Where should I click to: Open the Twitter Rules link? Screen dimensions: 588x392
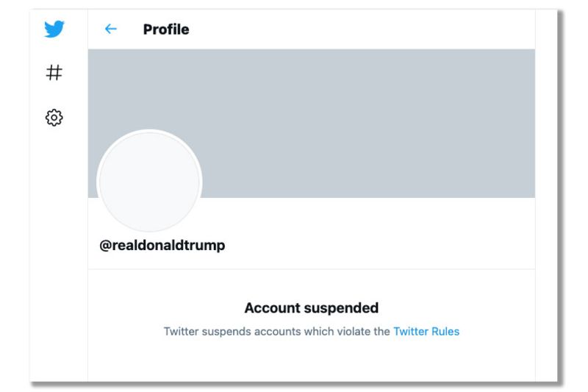pos(426,332)
